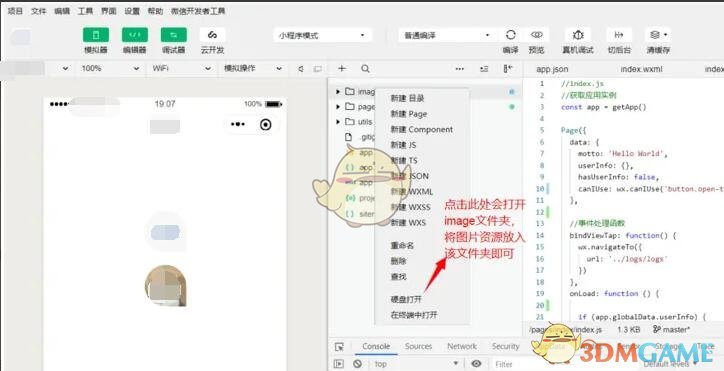Open the 编辑 menu

pos(61,11)
